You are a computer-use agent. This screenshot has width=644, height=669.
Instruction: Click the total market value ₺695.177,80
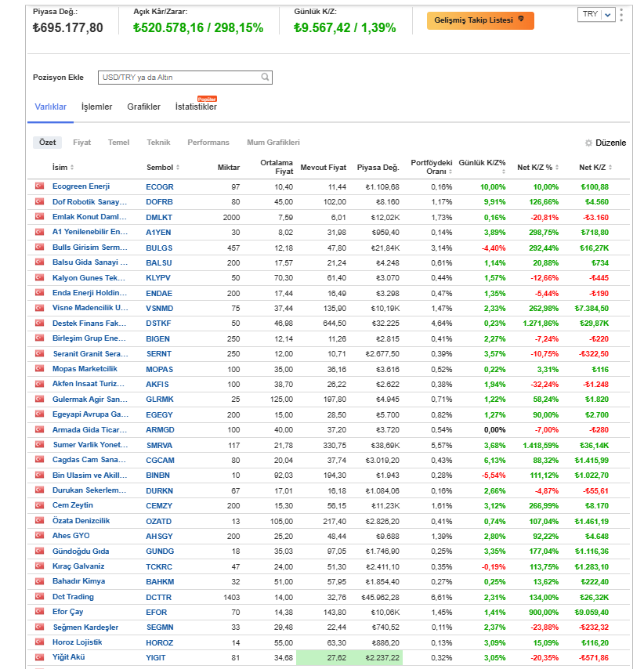[x=68, y=27]
